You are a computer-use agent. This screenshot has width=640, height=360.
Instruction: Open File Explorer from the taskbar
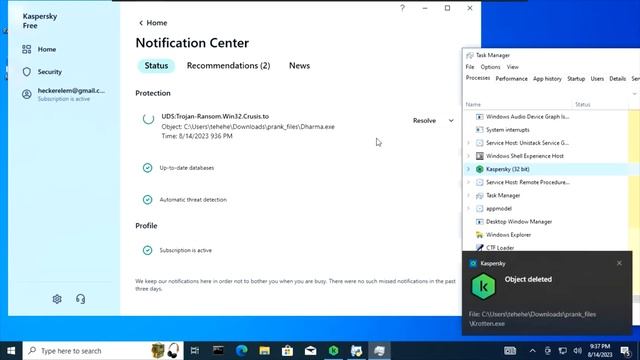(x=264, y=351)
